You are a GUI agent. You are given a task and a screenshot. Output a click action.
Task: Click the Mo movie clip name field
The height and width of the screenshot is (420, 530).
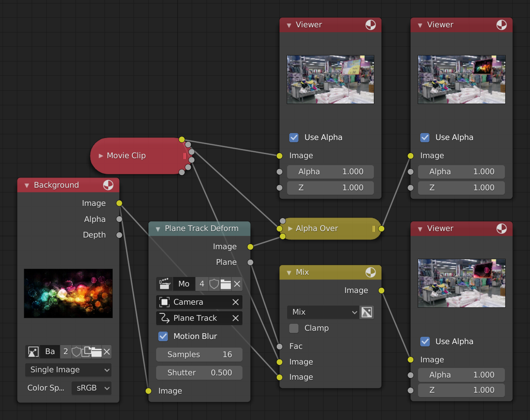click(184, 284)
